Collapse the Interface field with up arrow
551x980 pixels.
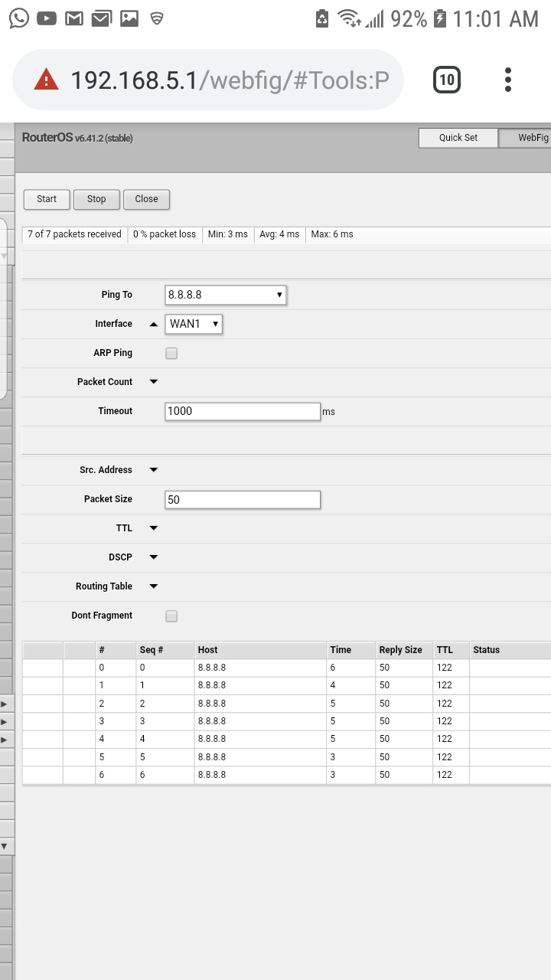(153, 325)
